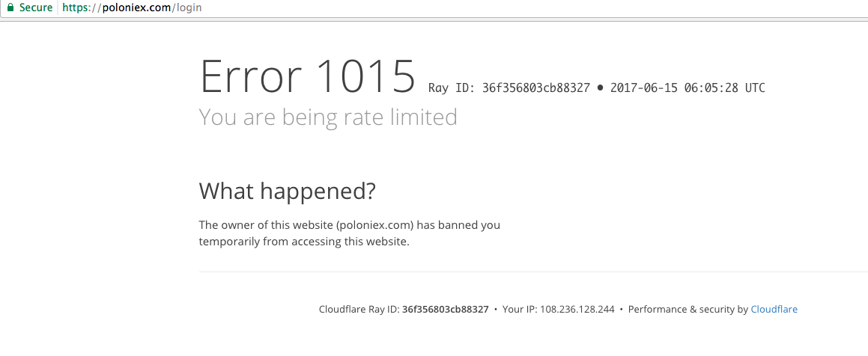The image size is (868, 356).
Task: Click the green padlock icon
Action: pyautogui.click(x=10, y=8)
